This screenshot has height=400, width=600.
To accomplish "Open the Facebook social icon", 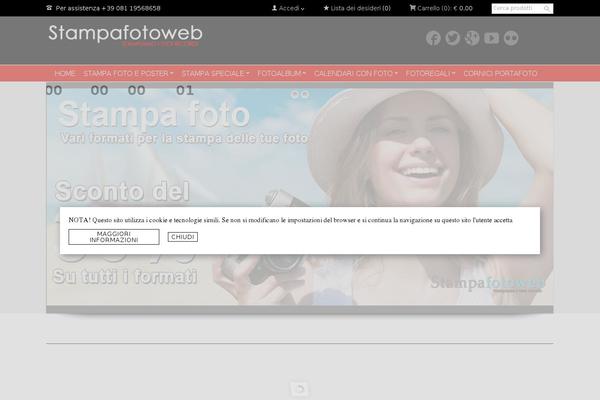I will [x=433, y=38].
